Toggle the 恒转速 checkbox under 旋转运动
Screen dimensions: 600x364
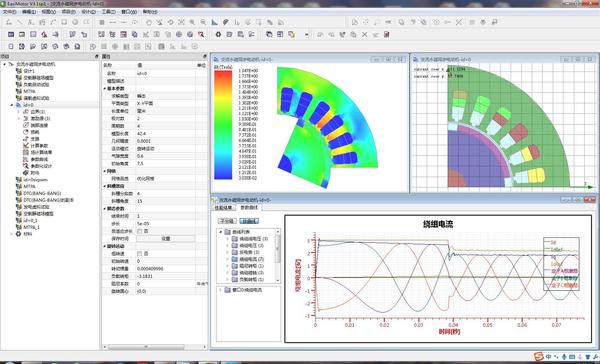pos(139,254)
